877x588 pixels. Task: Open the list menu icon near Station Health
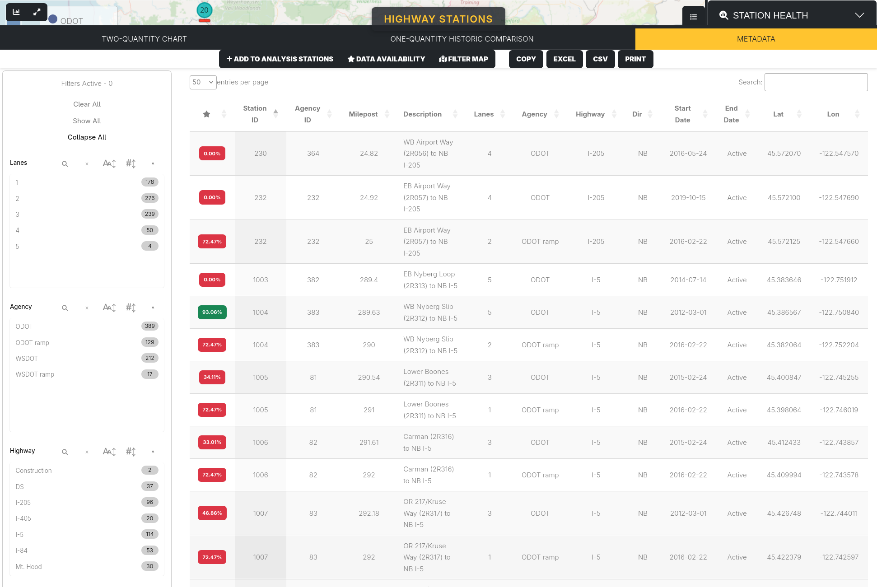(693, 17)
